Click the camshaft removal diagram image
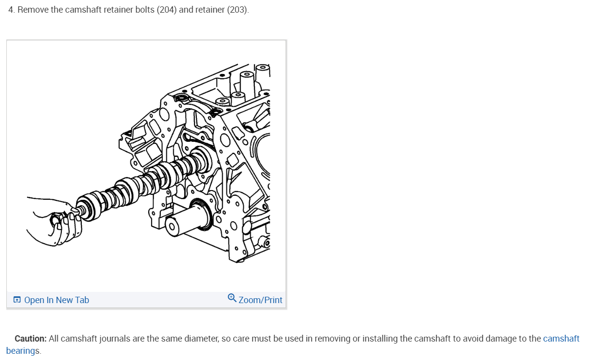Image resolution: width=594 pixels, height=364 pixels. (146, 166)
